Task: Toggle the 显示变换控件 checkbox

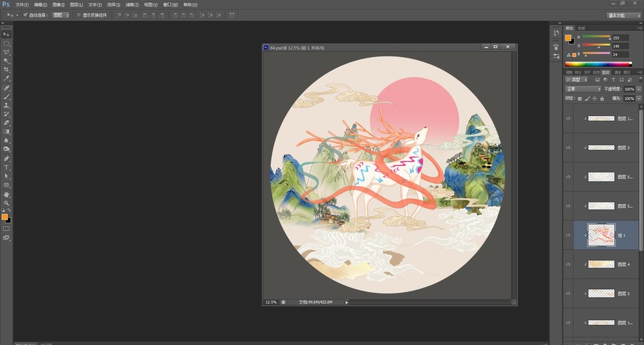Action: coord(79,15)
